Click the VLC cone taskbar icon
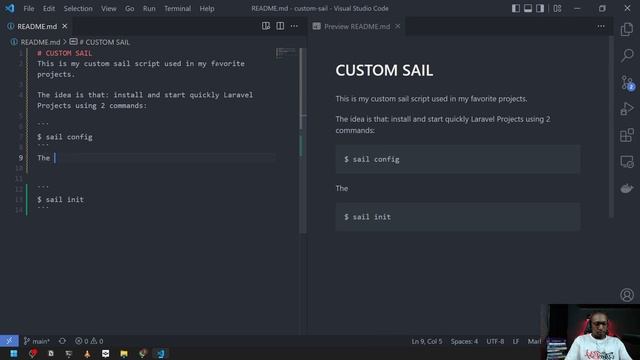This screenshot has width=640, height=360. click(87, 353)
